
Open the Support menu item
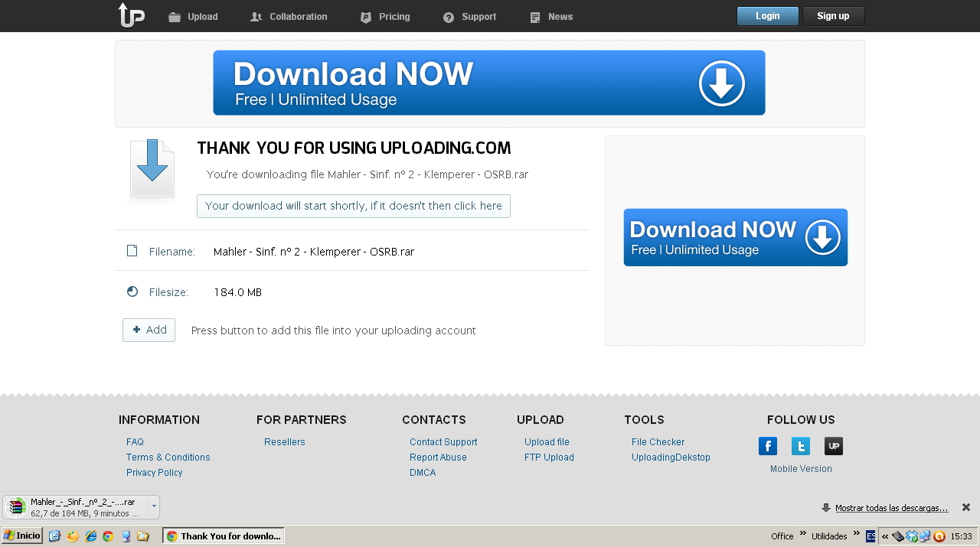[469, 17]
